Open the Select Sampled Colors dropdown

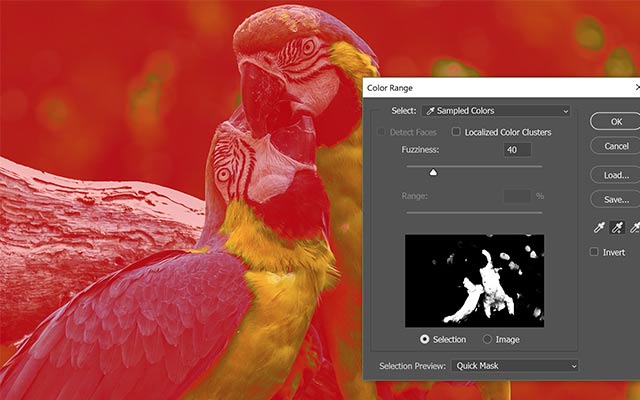click(x=496, y=111)
